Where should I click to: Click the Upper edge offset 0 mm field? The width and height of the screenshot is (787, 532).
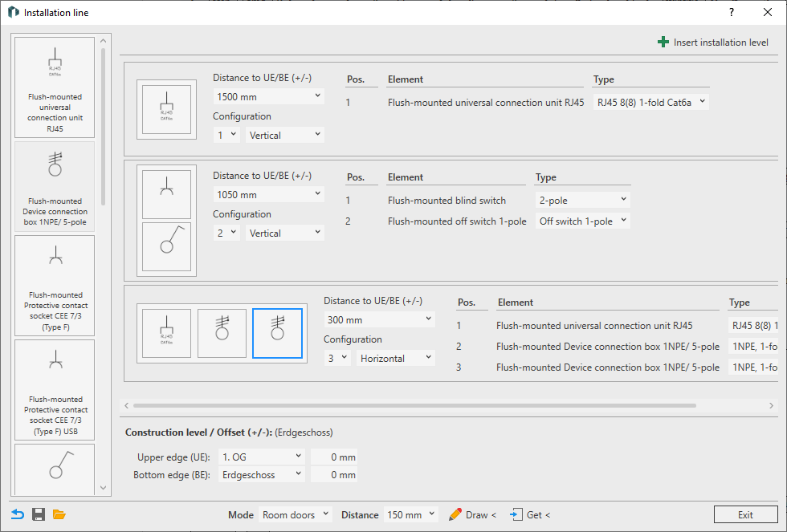(x=334, y=457)
